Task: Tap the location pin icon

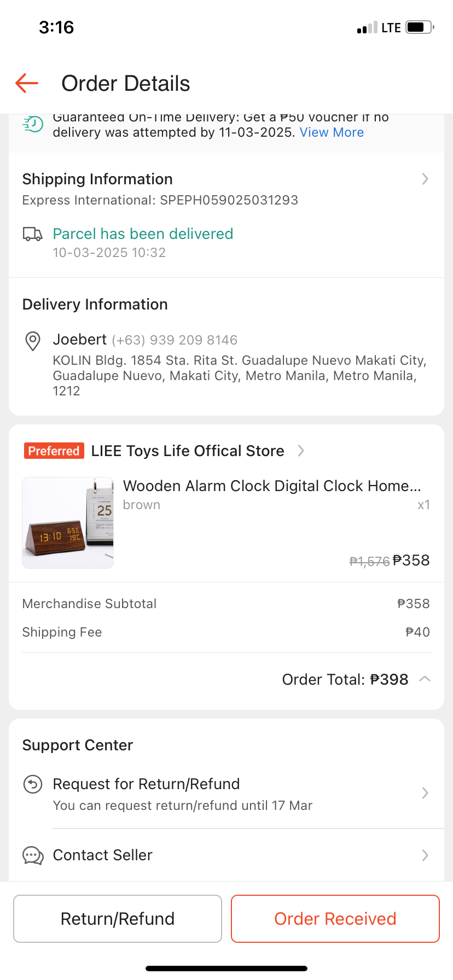Action: click(33, 341)
